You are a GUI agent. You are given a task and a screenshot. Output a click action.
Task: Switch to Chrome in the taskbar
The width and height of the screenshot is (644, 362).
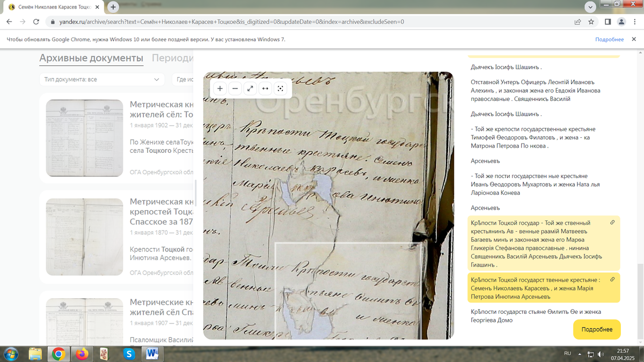click(x=58, y=354)
